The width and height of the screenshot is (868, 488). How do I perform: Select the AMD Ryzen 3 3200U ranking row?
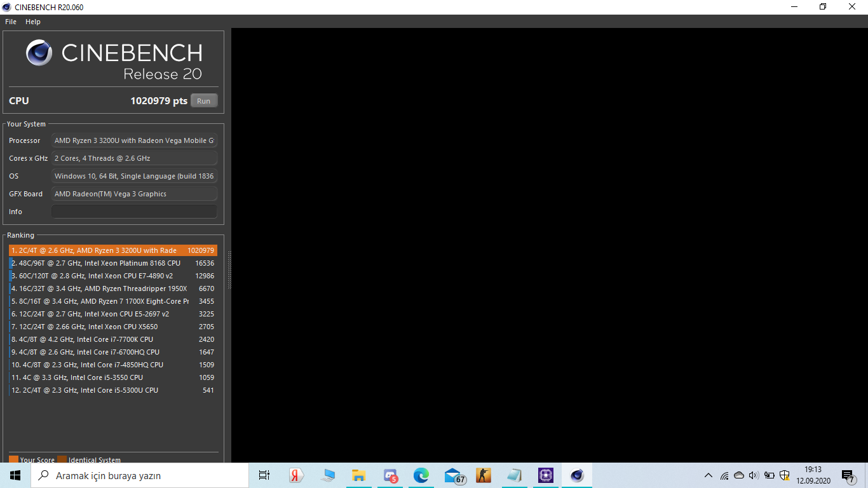tap(113, 250)
